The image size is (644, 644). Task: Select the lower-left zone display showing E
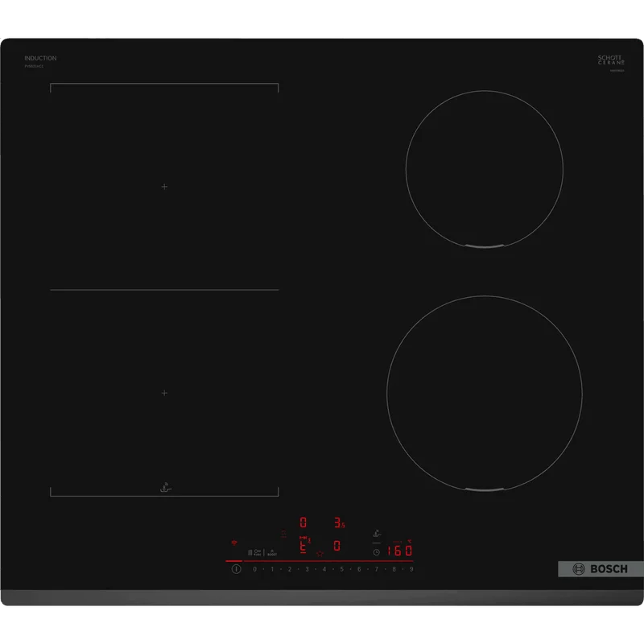pos(303,546)
